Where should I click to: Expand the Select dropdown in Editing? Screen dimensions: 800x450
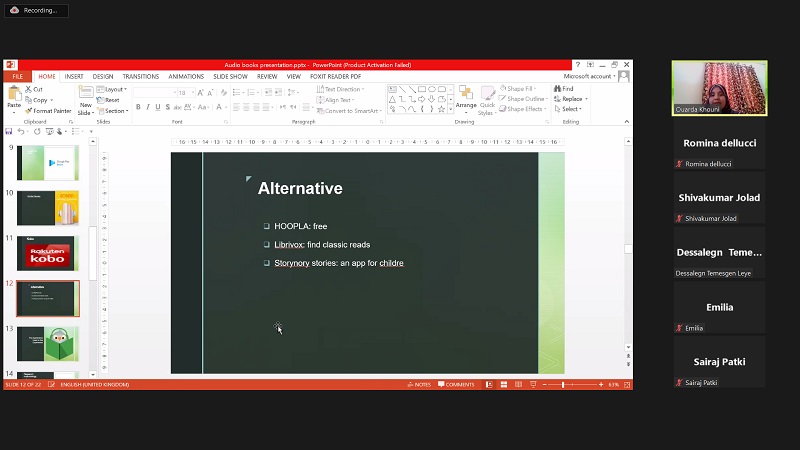pyautogui.click(x=570, y=109)
